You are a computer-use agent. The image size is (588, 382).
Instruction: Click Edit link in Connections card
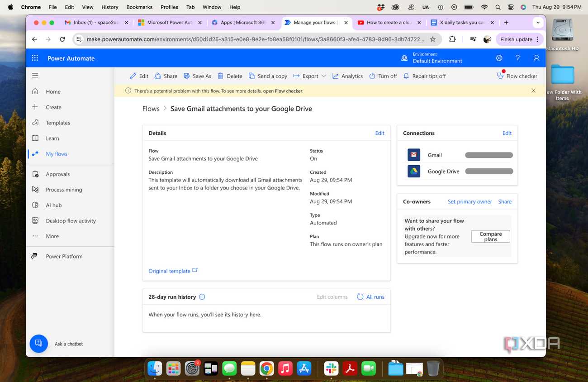(x=507, y=133)
